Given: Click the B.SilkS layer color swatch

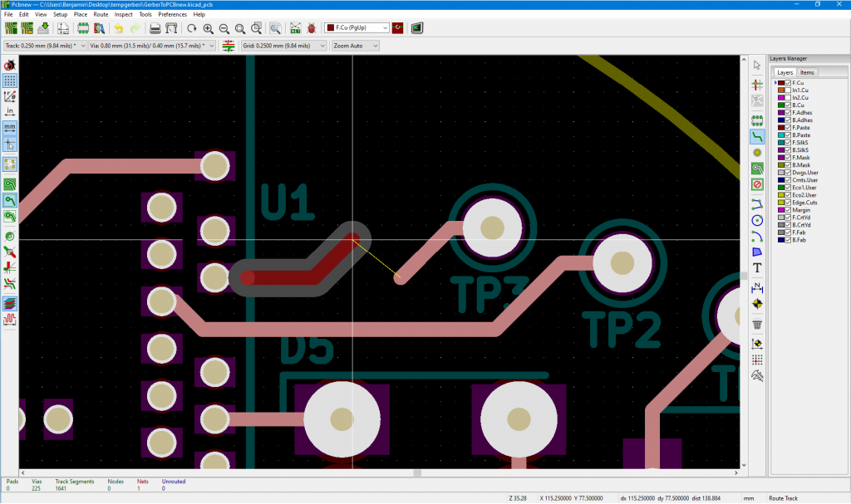Looking at the screenshot, I should 781,150.
